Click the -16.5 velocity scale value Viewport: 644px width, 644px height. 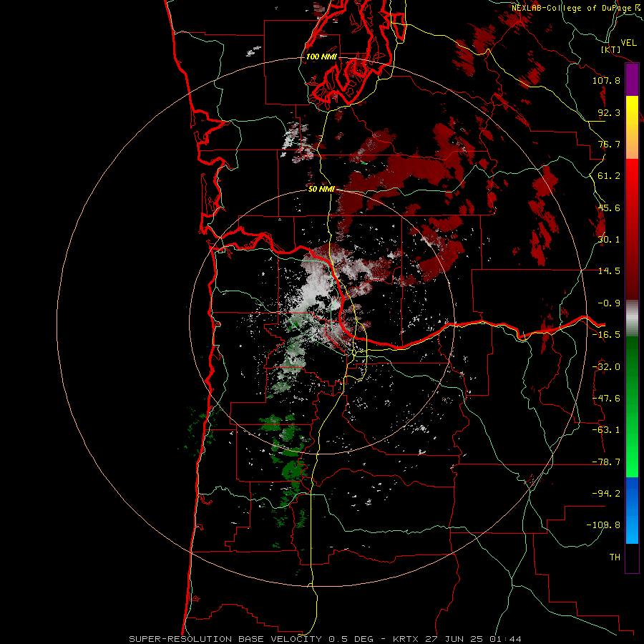606,335
